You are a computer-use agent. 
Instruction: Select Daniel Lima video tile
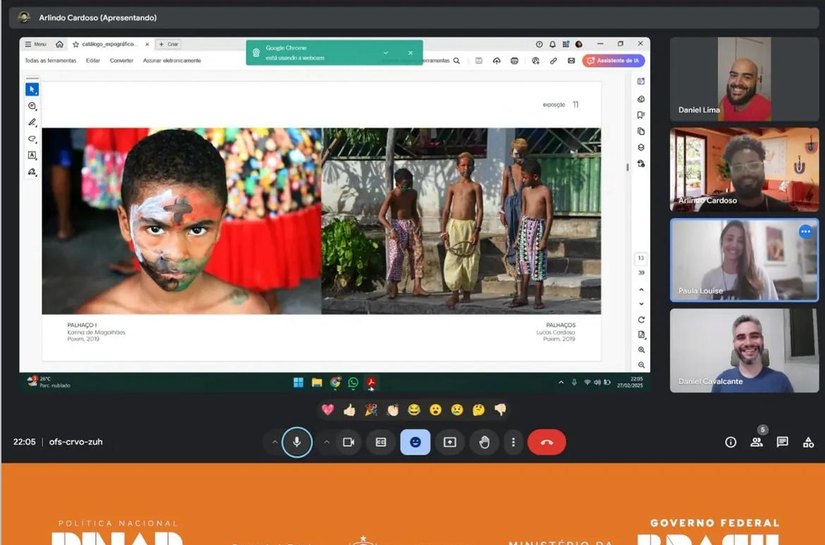(x=744, y=79)
